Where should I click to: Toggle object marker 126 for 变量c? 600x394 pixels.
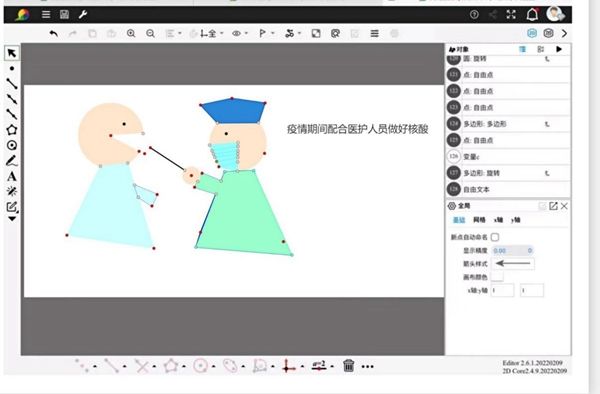[453, 156]
